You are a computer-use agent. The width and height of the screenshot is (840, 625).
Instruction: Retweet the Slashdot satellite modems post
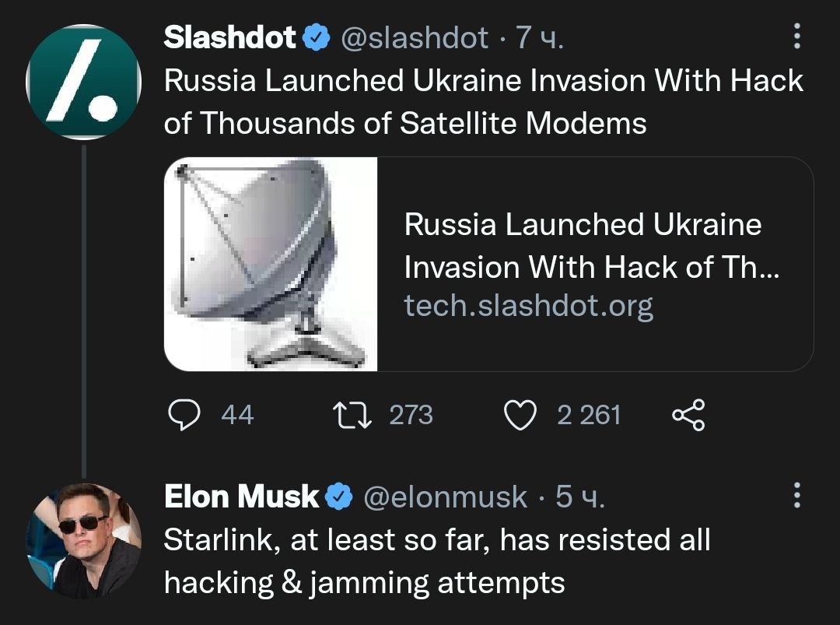coord(354,415)
